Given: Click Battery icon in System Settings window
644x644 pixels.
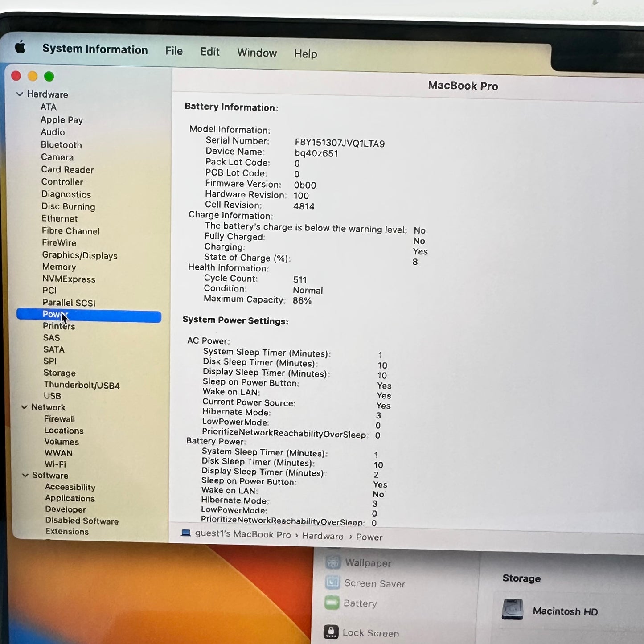Looking at the screenshot, I should pyautogui.click(x=332, y=603).
